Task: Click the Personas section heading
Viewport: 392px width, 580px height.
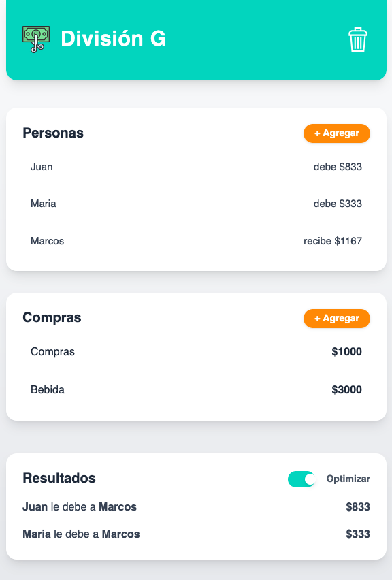Action: click(53, 133)
